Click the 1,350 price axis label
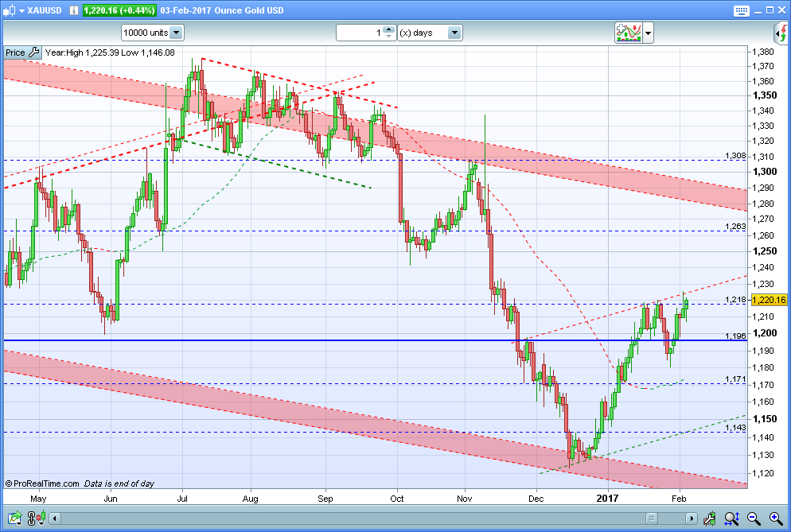Viewport: 791px width, 532px height. coord(765,95)
